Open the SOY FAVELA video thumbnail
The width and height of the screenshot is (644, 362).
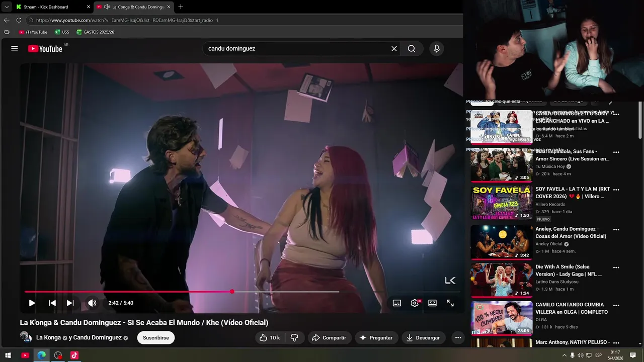click(501, 203)
